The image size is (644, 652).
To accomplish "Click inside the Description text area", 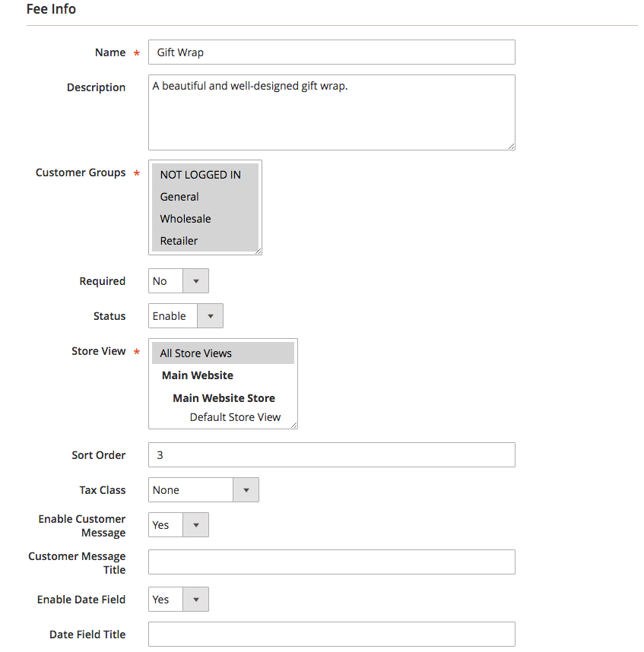I will coord(332,112).
